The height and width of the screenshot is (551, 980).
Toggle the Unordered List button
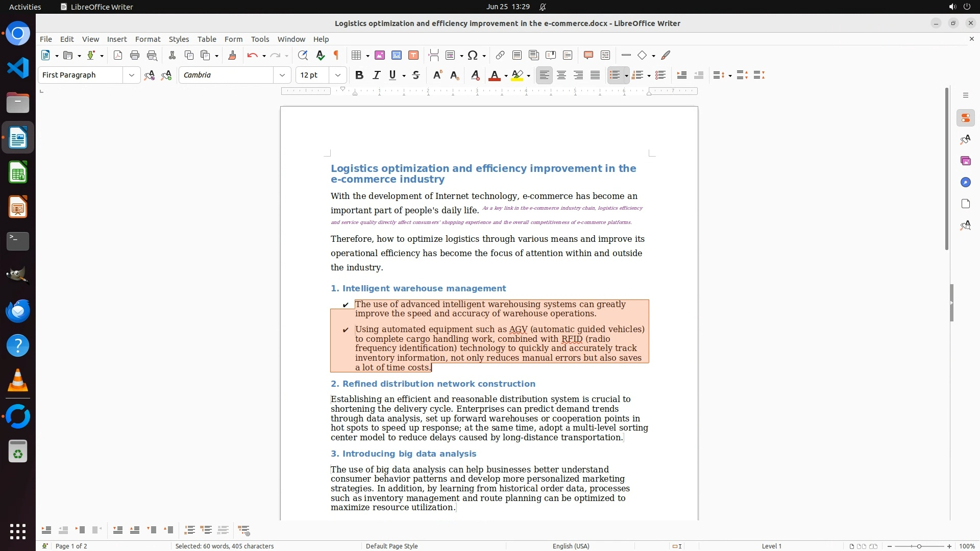tap(615, 75)
